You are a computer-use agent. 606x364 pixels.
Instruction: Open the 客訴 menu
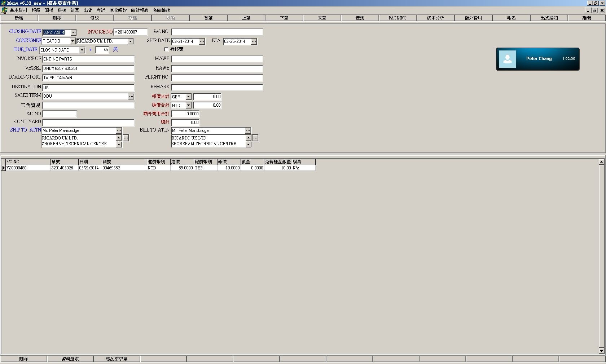(101, 10)
